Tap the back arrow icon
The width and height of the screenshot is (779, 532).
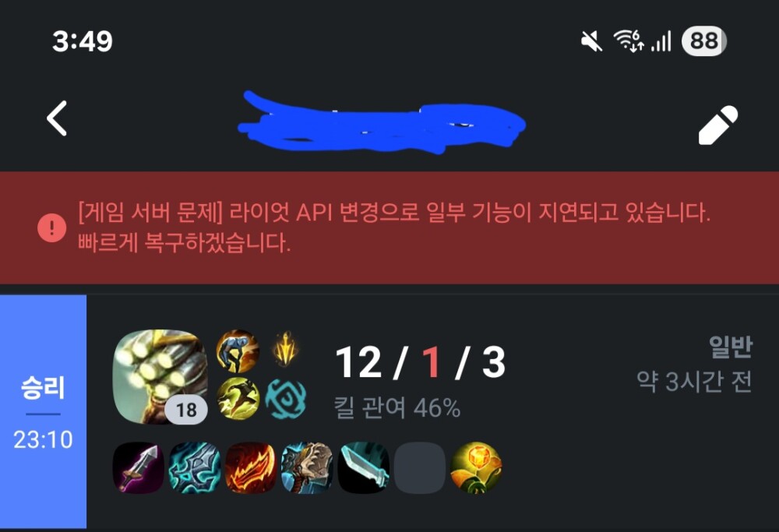point(57,118)
